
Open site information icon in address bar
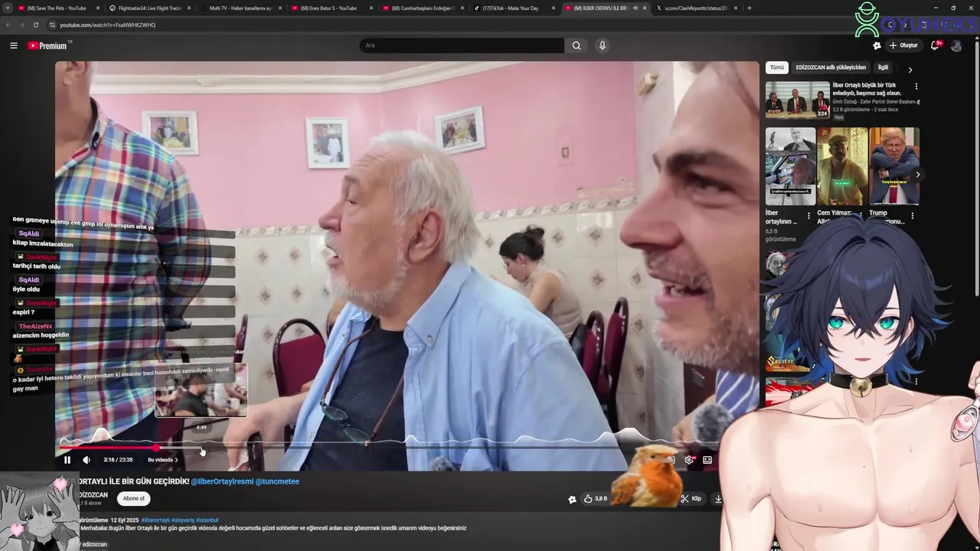click(x=52, y=24)
